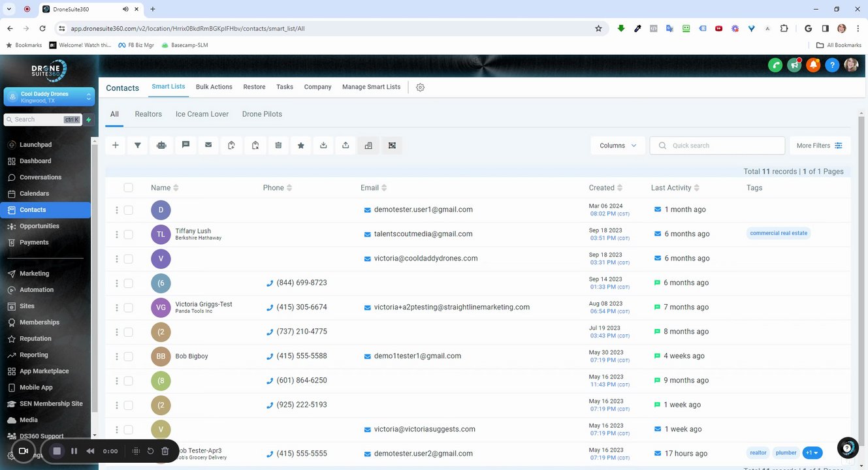Click the megaphone announcements icon
868x470 pixels.
(x=794, y=65)
